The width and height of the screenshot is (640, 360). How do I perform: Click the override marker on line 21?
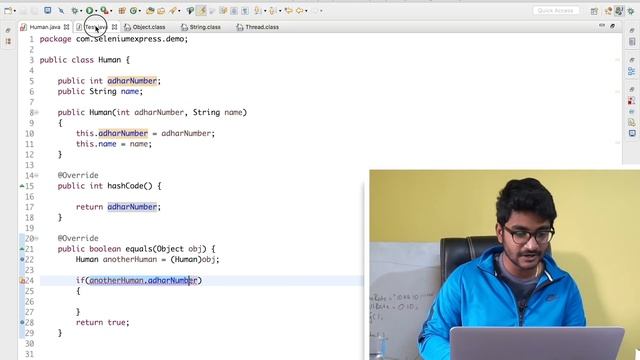pos(22,249)
